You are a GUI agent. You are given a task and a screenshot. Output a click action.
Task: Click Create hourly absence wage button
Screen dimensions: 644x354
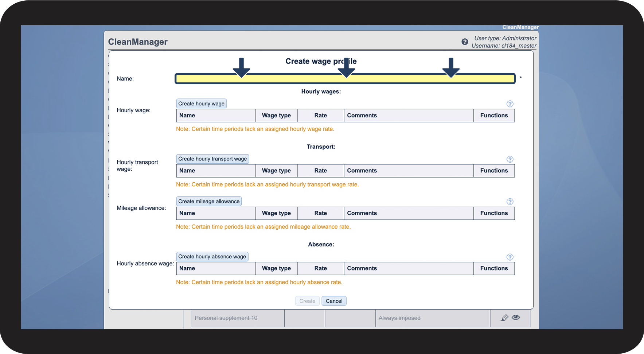212,257
